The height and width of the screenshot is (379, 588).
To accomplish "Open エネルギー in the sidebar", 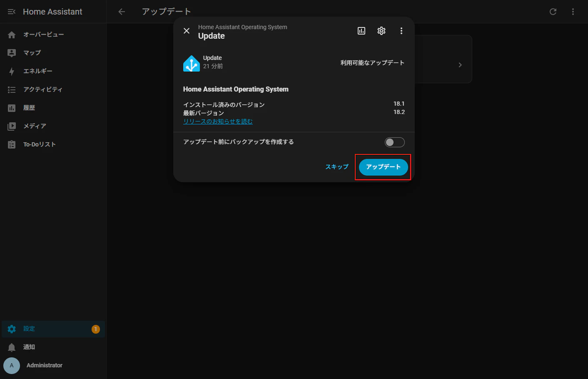I will click(x=53, y=71).
